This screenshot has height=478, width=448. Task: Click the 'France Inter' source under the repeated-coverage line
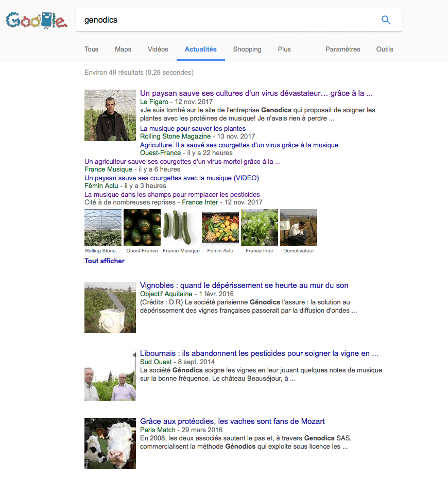tap(200, 202)
